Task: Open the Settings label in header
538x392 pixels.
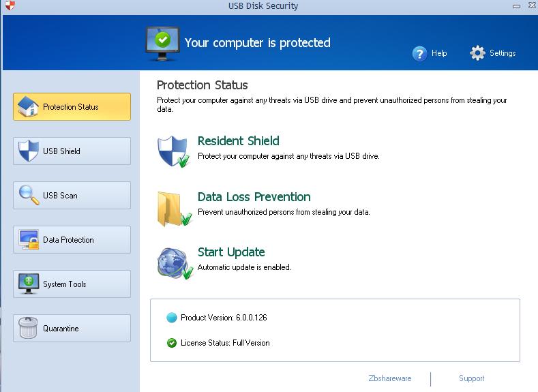Action: coord(503,53)
